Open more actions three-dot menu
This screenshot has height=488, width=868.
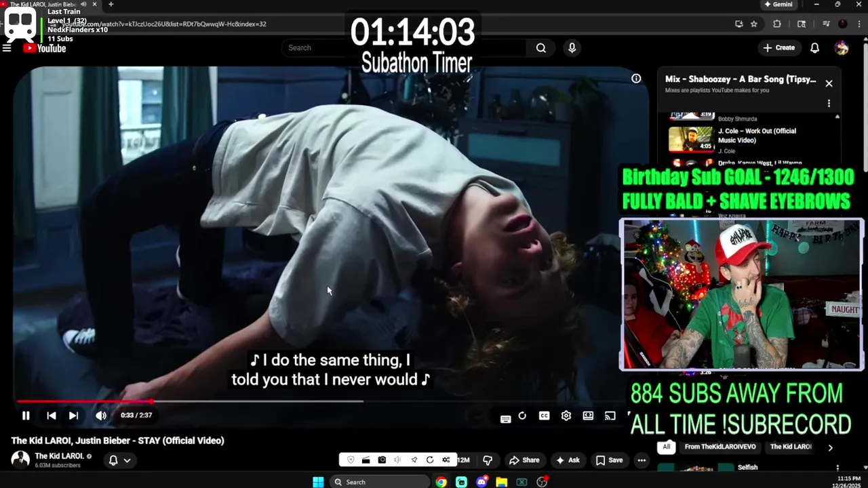pos(642,460)
